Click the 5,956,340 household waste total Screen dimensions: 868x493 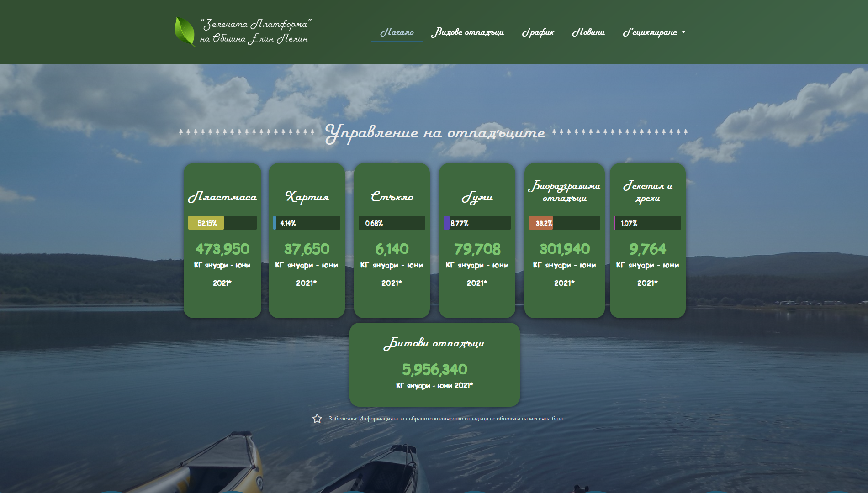pyautogui.click(x=434, y=369)
